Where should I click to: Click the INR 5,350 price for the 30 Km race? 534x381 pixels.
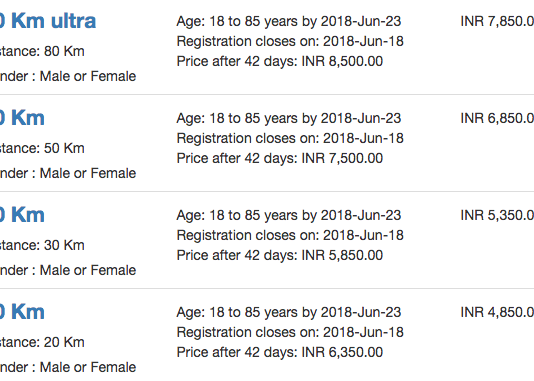(497, 215)
